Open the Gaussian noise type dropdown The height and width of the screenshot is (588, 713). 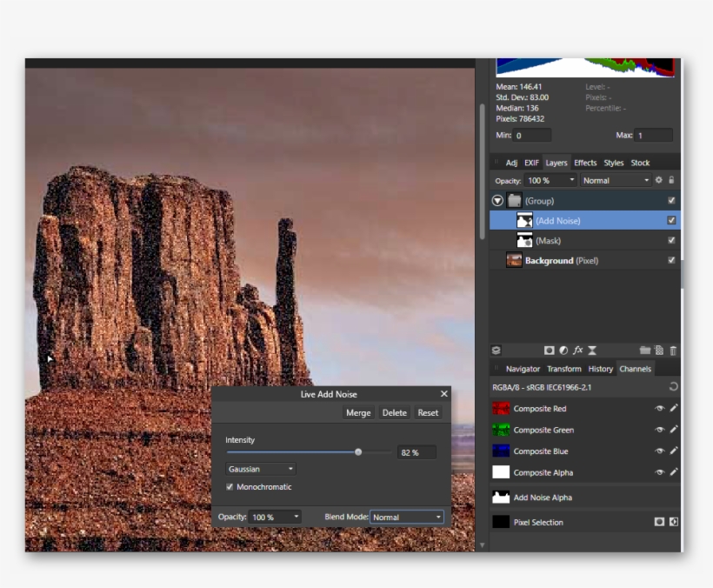(x=261, y=469)
